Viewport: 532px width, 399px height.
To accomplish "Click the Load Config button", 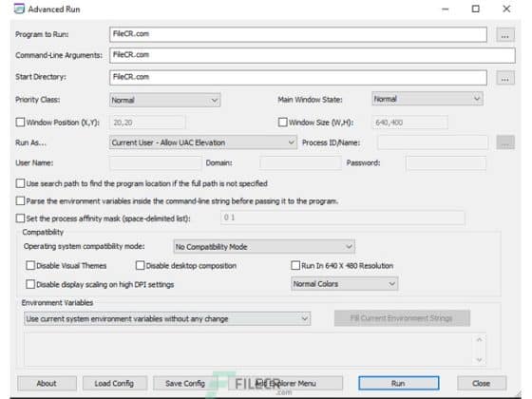I will [114, 384].
